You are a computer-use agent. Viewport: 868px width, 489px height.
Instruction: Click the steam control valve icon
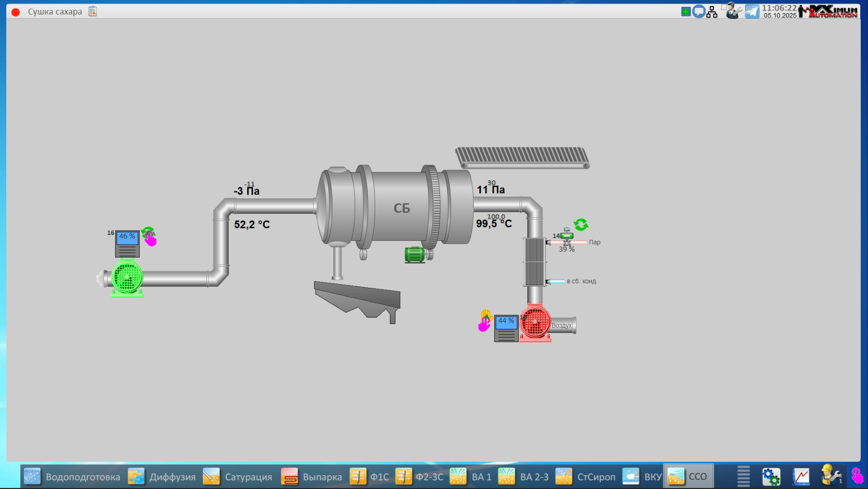click(566, 237)
